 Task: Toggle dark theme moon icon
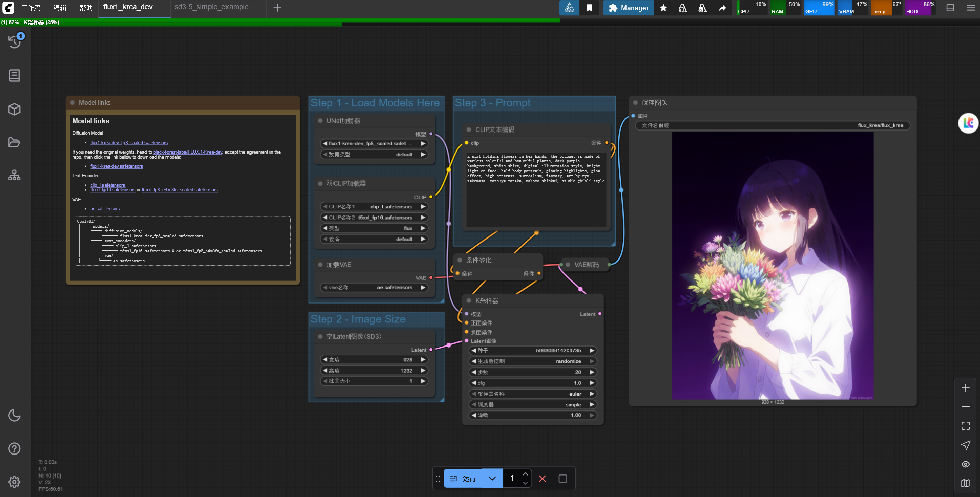tap(14, 415)
